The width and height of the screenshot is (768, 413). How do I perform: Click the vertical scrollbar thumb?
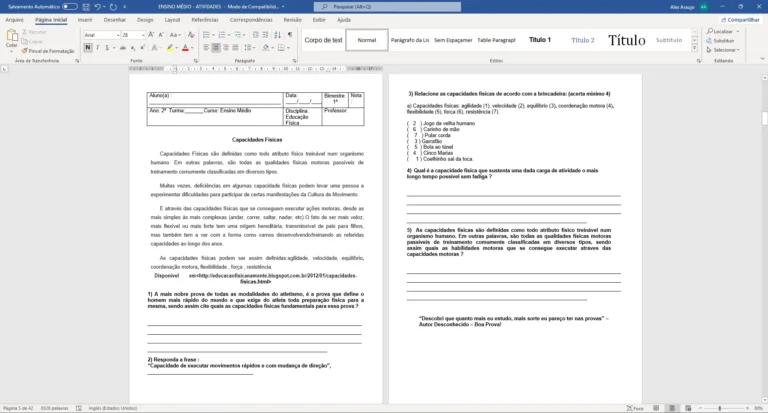764,118
